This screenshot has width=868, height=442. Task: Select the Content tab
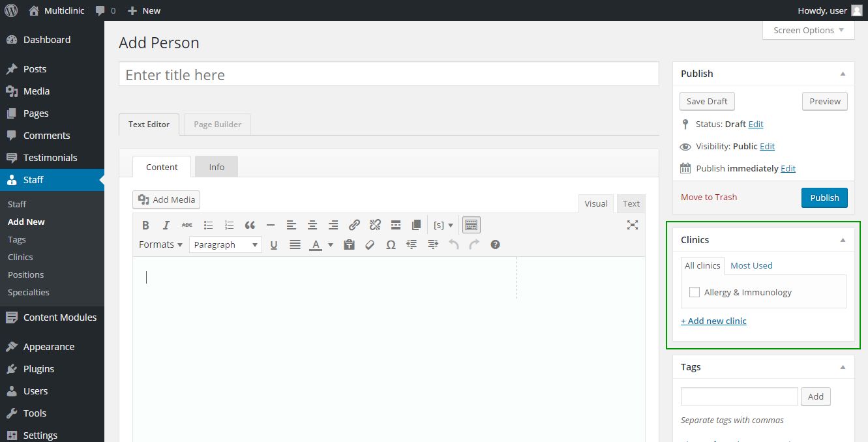pos(162,167)
